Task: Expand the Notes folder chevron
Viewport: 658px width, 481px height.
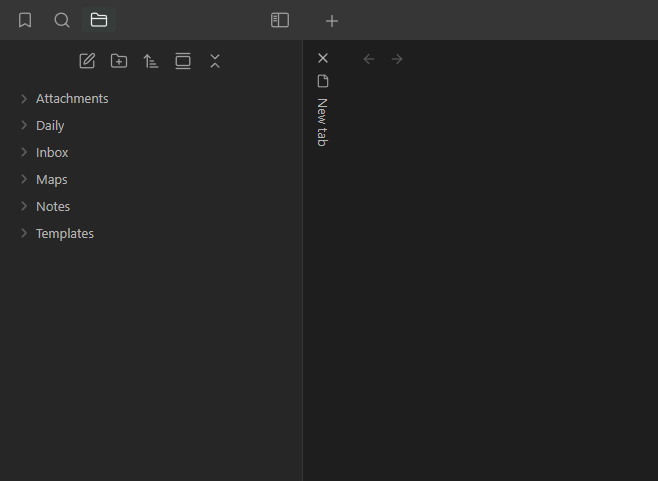Action: [24, 206]
